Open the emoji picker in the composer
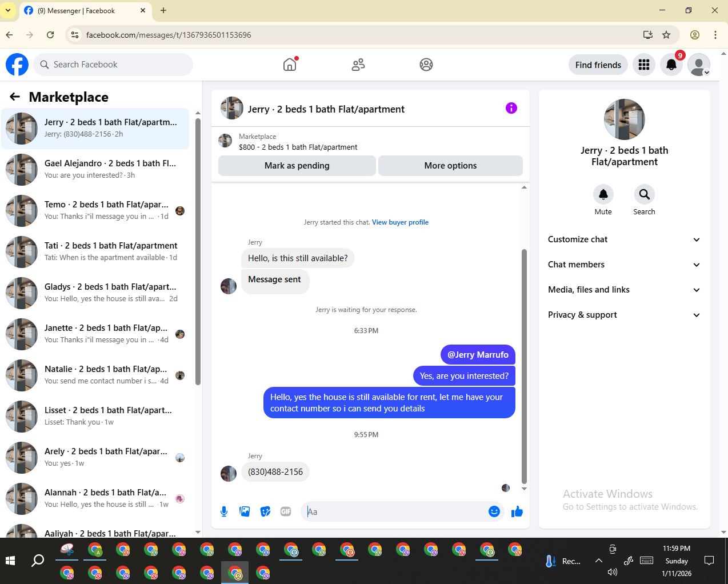This screenshot has width=728, height=584. [x=494, y=511]
